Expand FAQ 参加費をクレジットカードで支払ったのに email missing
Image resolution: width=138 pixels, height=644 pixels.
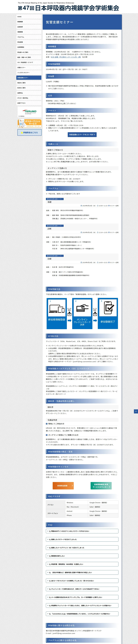click(82, 605)
